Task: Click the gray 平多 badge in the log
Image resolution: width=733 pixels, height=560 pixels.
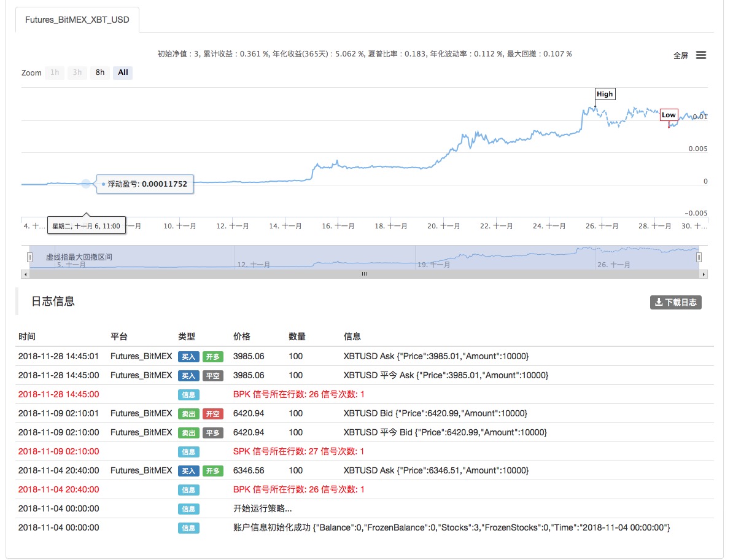Action: click(213, 432)
